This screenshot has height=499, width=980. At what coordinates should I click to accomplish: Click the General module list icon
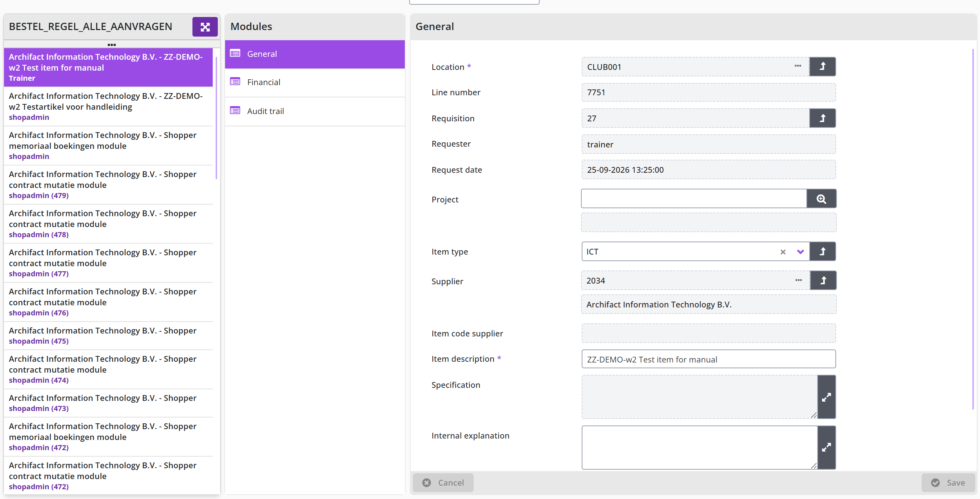click(x=235, y=54)
